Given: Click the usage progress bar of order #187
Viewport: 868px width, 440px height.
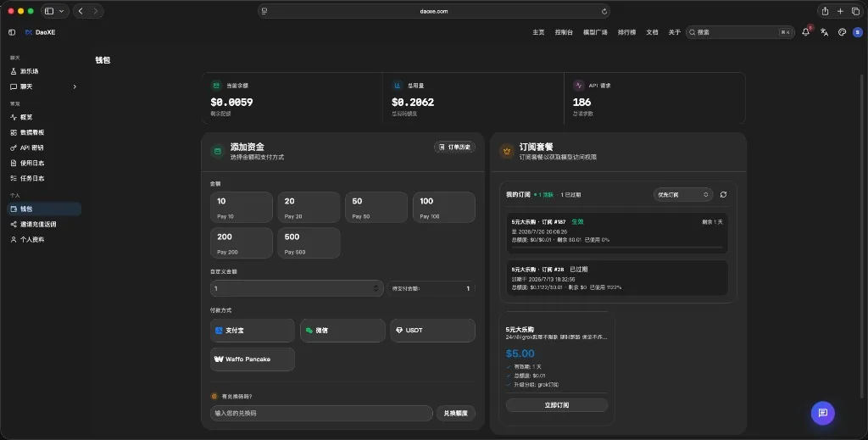Looking at the screenshot, I should point(617,248).
